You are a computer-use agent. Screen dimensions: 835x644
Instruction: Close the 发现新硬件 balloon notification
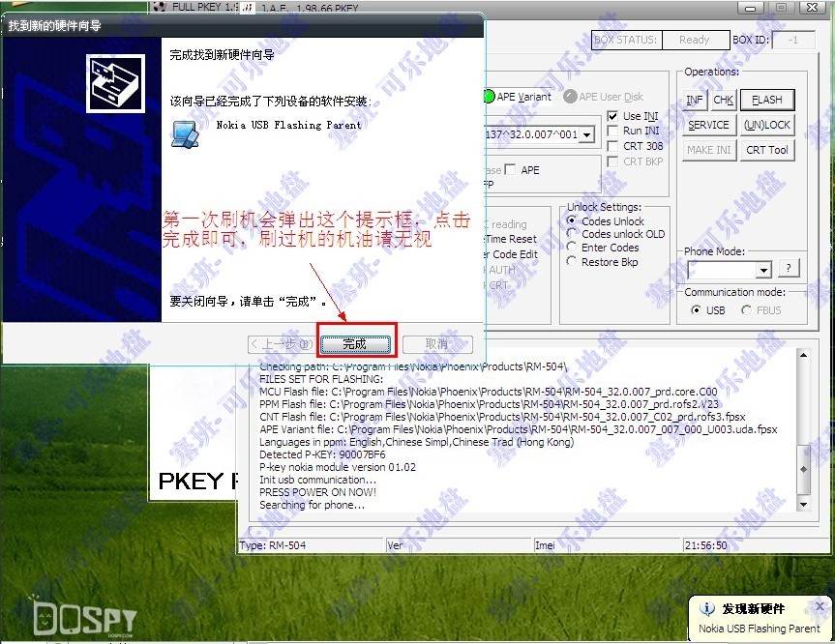pyautogui.click(x=820, y=605)
